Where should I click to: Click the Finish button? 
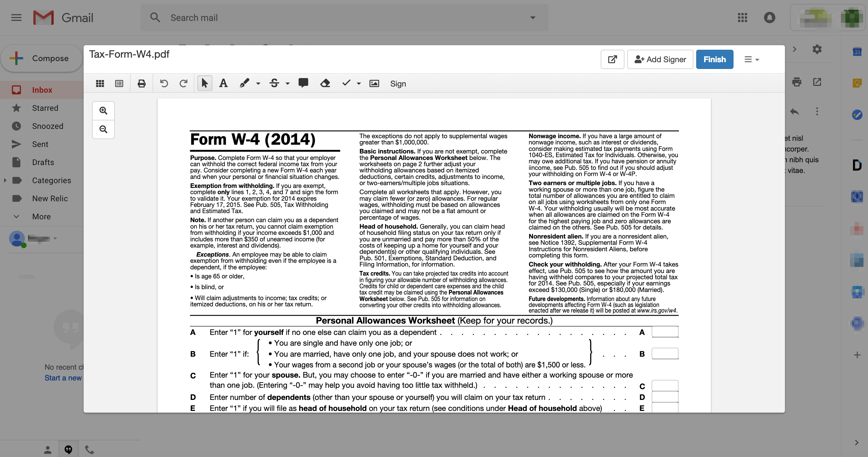[714, 59]
